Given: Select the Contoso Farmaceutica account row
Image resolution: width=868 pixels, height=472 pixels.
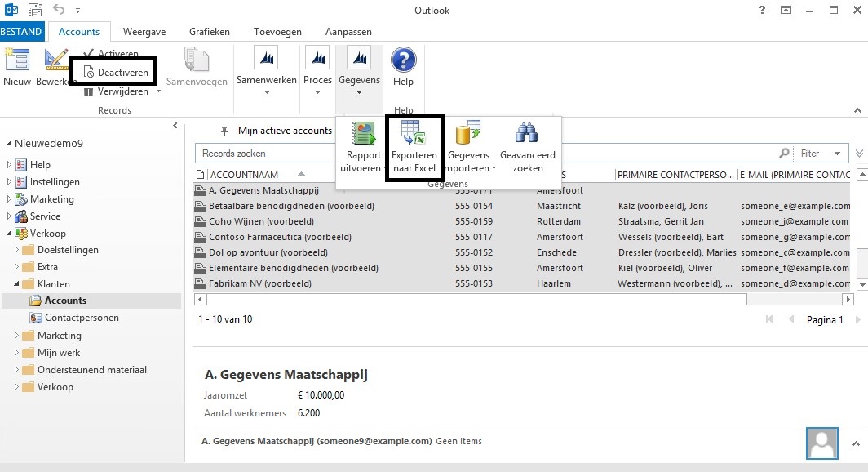Looking at the screenshot, I should tap(280, 237).
